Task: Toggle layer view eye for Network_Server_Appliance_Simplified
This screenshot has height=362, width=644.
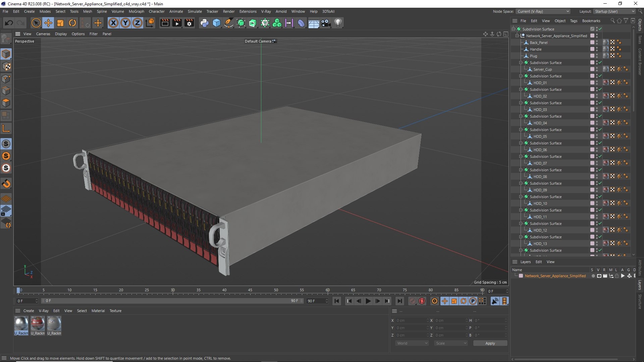Action: click(599, 276)
